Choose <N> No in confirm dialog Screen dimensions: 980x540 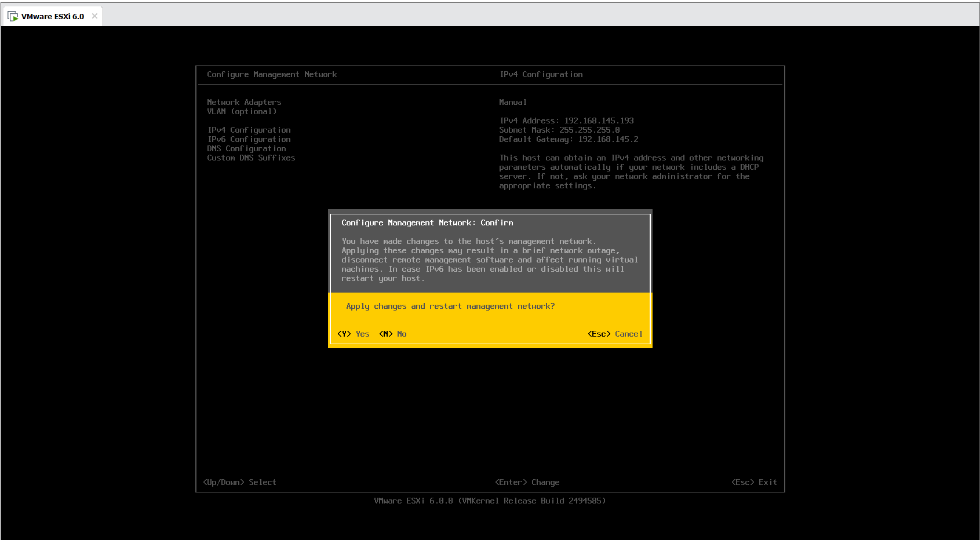coord(393,334)
